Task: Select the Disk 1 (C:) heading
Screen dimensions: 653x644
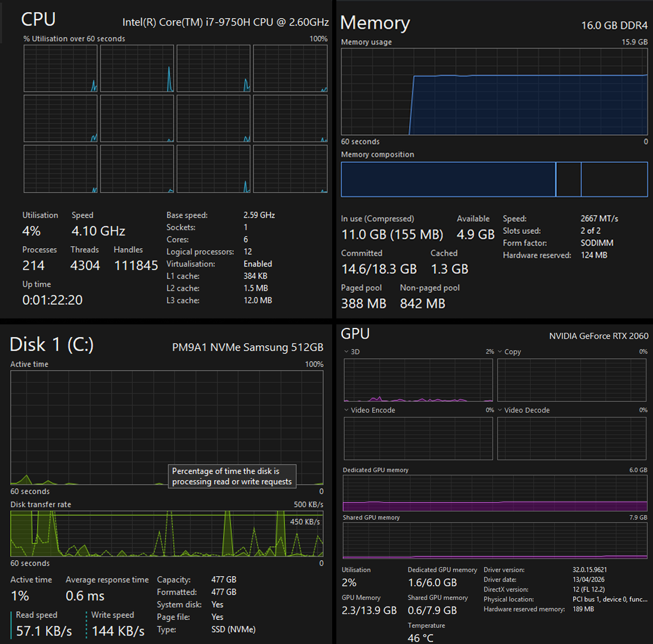Action: coord(52,345)
